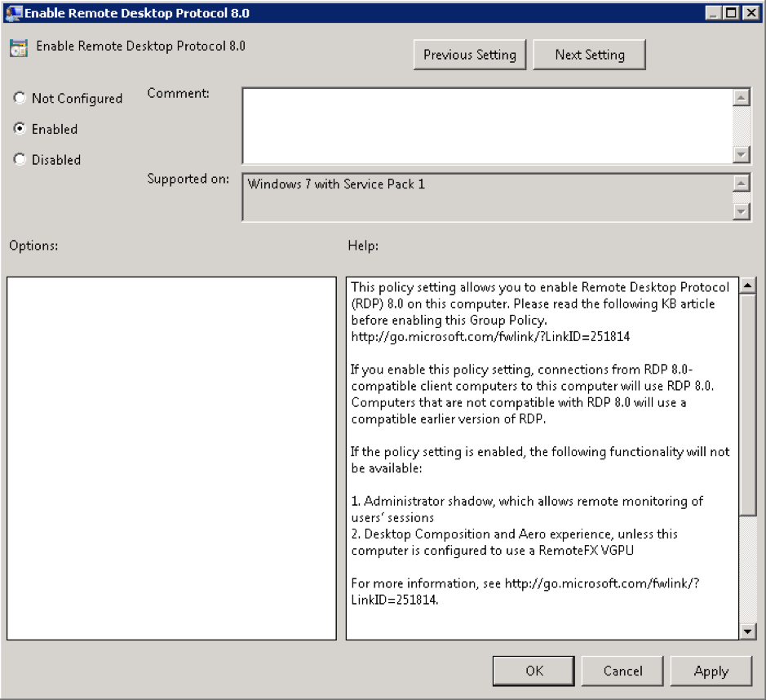Minimize the policy dialog window
This screenshot has height=700, width=766.
tap(713, 13)
